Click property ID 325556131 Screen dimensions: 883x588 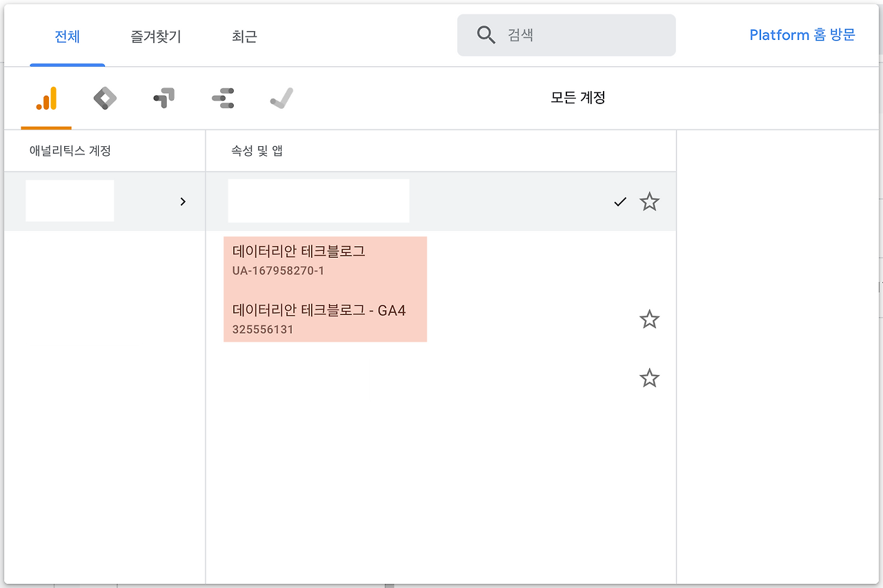263,330
